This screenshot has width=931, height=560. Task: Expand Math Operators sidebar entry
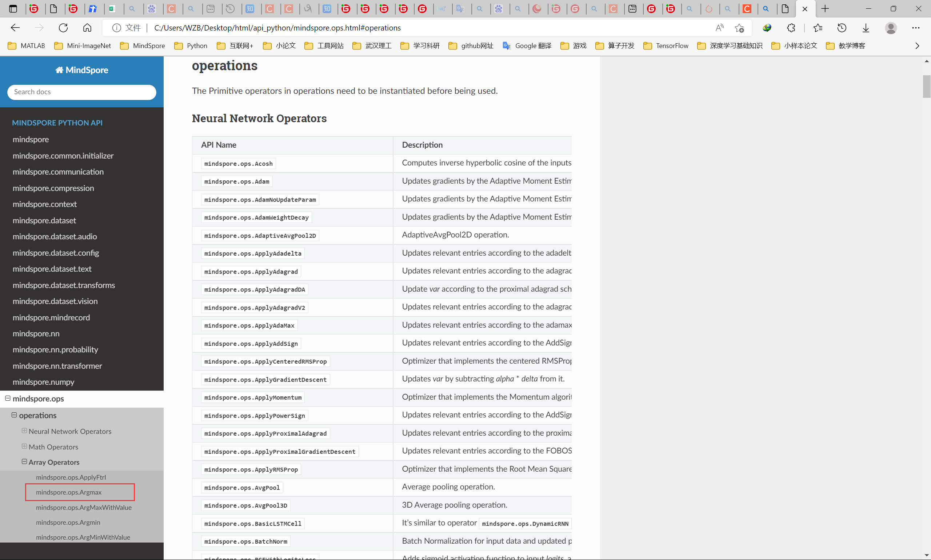[x=24, y=446]
